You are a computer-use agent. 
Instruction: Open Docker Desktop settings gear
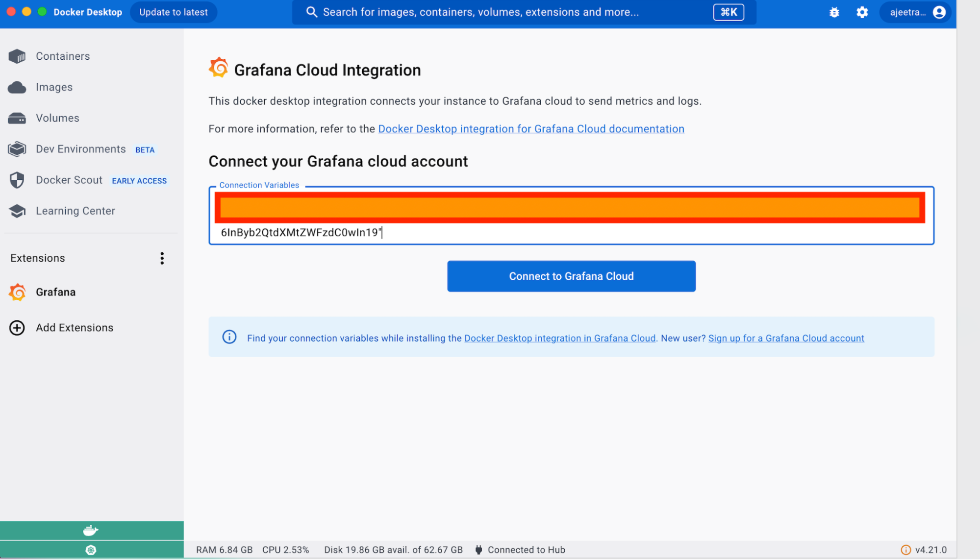pyautogui.click(x=862, y=12)
